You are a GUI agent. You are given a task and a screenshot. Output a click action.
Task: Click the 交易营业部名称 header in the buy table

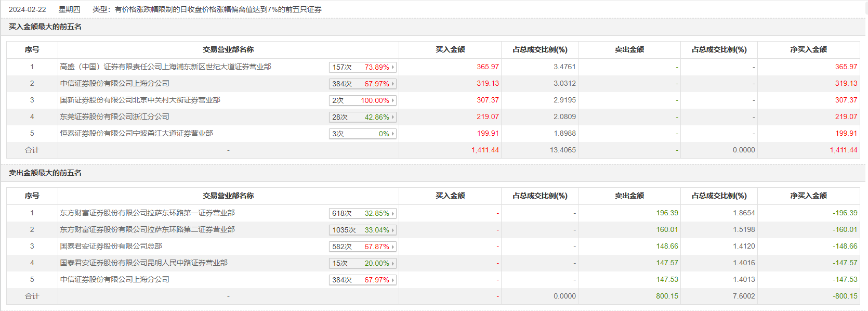coord(228,49)
